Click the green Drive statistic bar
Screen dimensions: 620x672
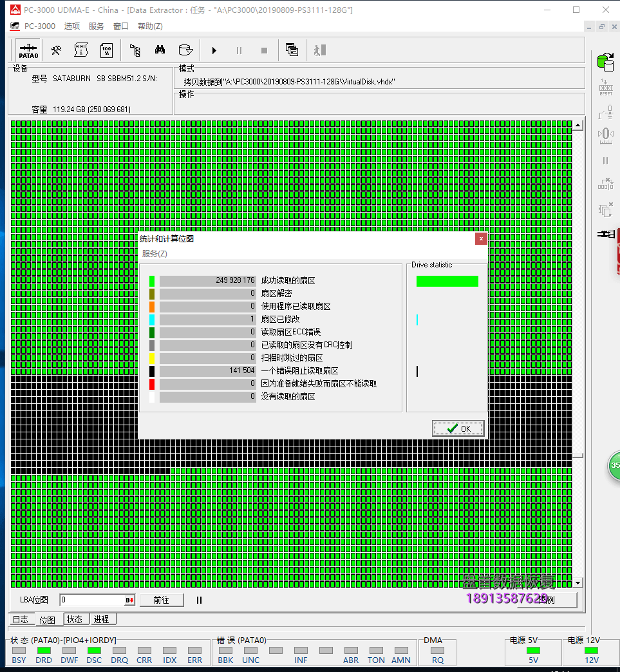tap(447, 281)
